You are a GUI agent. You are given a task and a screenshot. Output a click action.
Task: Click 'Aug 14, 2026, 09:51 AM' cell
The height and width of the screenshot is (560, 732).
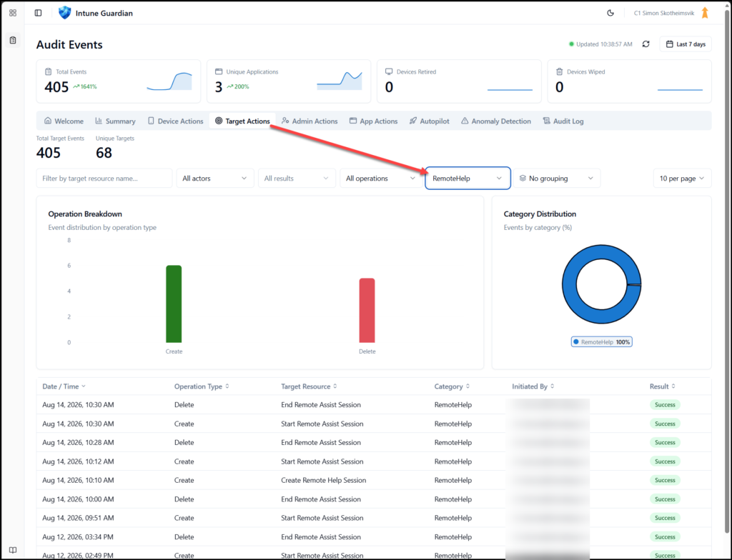coord(78,518)
